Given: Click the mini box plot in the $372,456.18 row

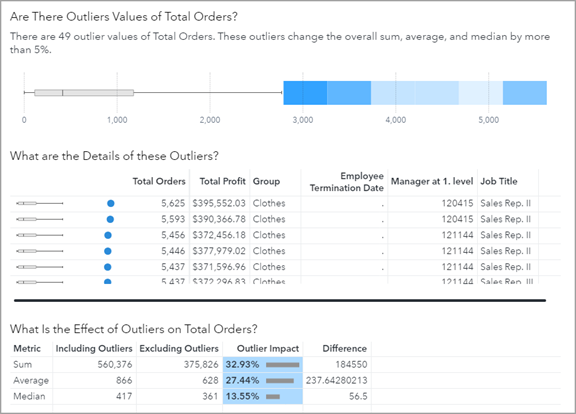Looking at the screenshot, I should (40, 235).
